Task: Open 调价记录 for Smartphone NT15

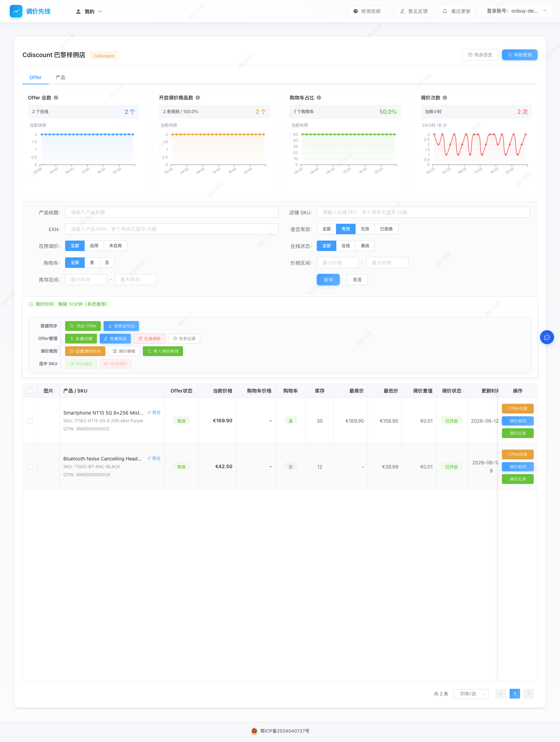Action: pyautogui.click(x=518, y=433)
